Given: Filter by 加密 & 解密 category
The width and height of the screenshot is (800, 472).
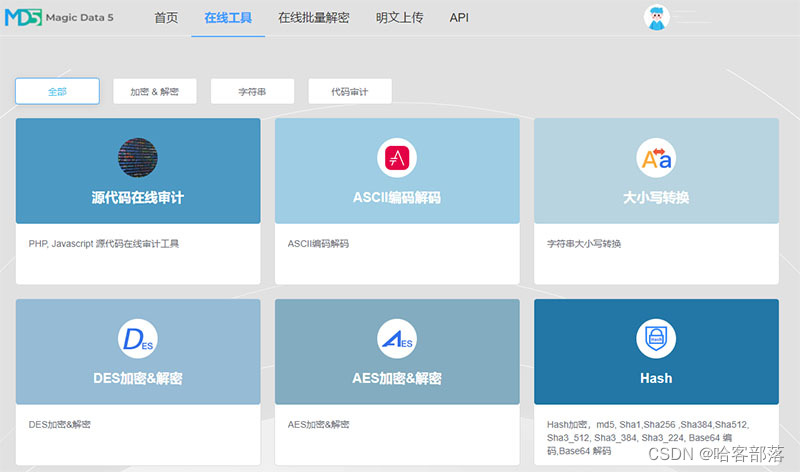Looking at the screenshot, I should [155, 91].
